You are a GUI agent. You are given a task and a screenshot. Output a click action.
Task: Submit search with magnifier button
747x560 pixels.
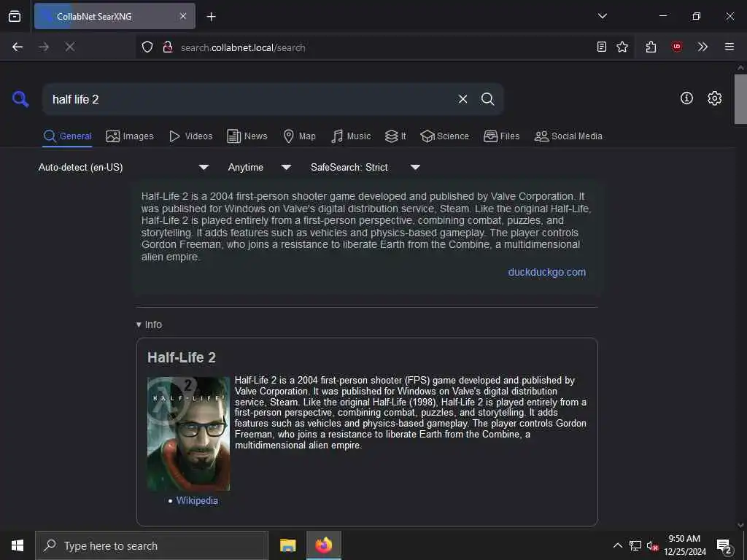click(487, 99)
